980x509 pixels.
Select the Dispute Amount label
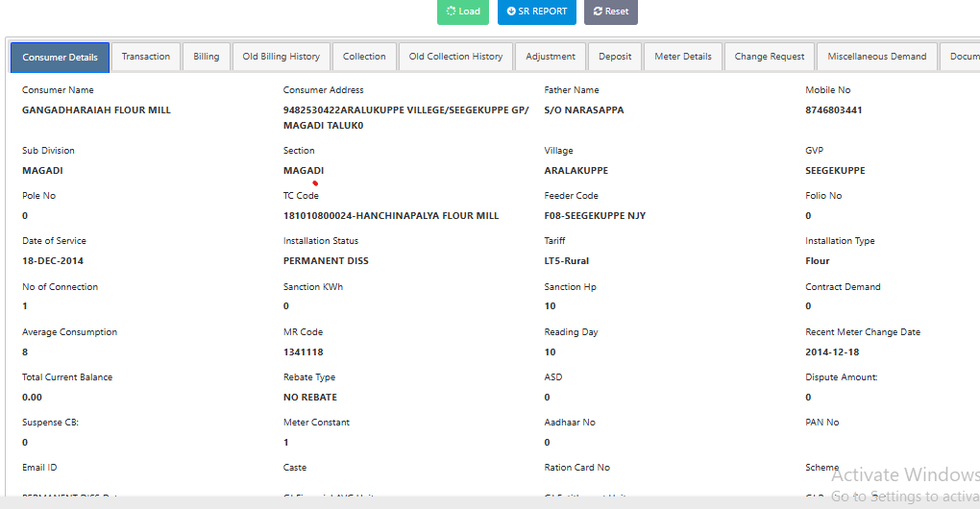pos(842,377)
